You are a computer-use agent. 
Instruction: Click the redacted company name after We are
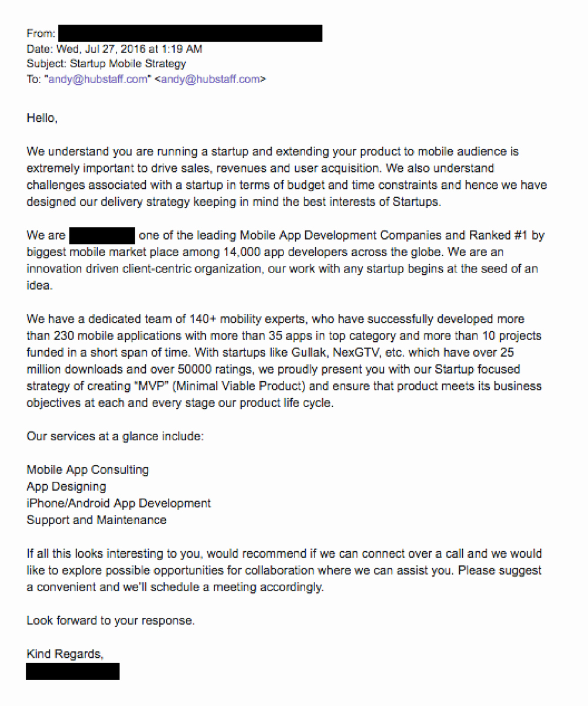(103, 236)
